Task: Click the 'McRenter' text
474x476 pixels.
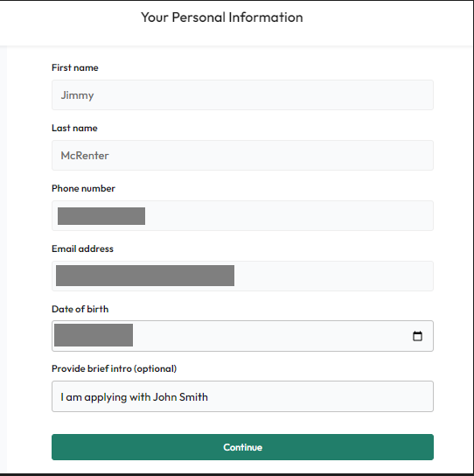Action: [85, 156]
